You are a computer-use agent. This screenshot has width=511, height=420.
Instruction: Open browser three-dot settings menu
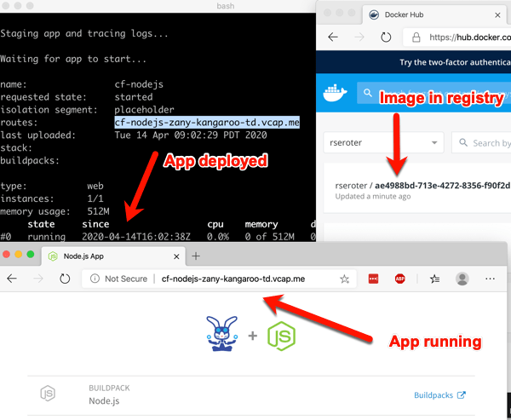[x=491, y=279]
